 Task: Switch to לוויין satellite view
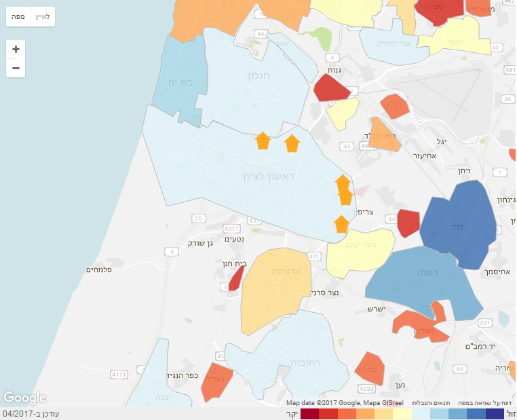[42, 16]
